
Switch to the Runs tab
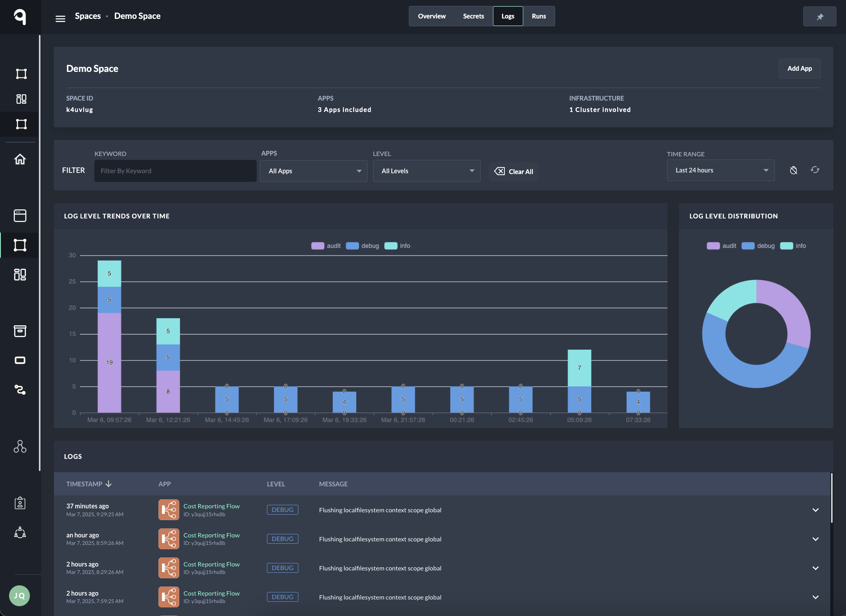point(539,16)
